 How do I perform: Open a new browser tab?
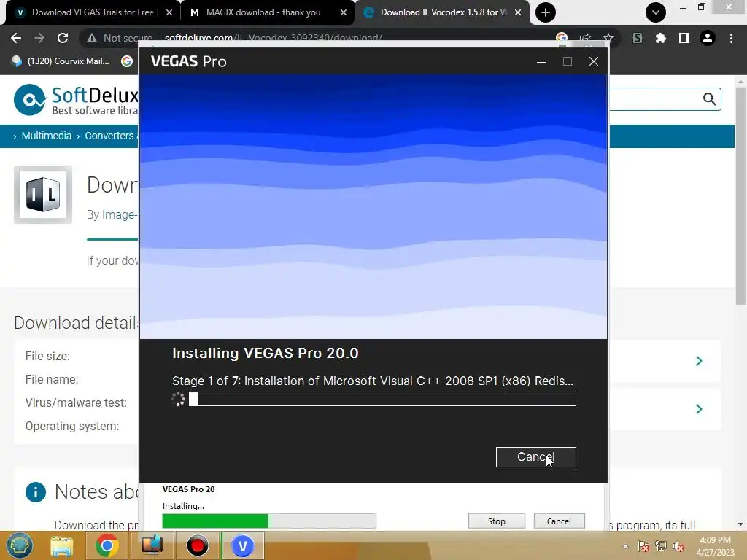point(546,12)
